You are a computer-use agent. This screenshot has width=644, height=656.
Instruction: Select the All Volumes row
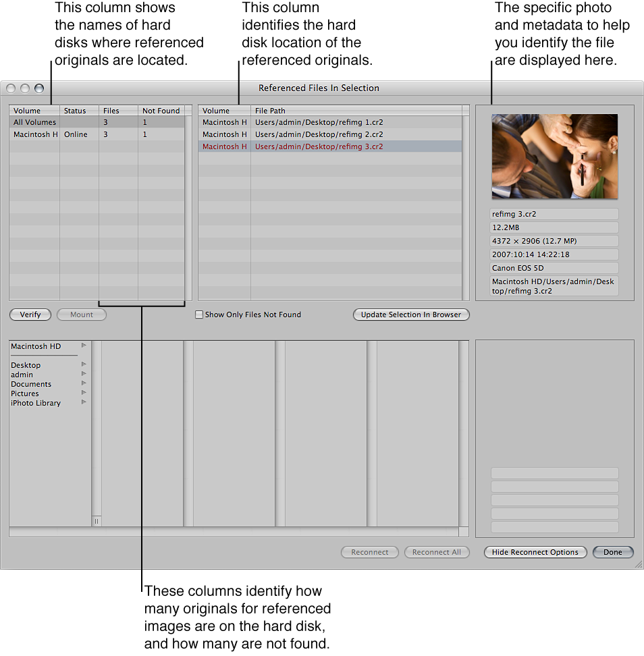pyautogui.click(x=34, y=122)
